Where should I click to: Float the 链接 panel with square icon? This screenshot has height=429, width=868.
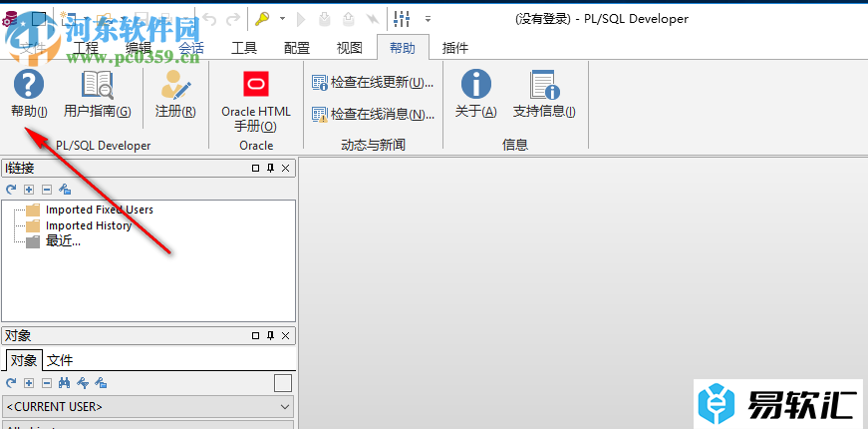(256, 168)
